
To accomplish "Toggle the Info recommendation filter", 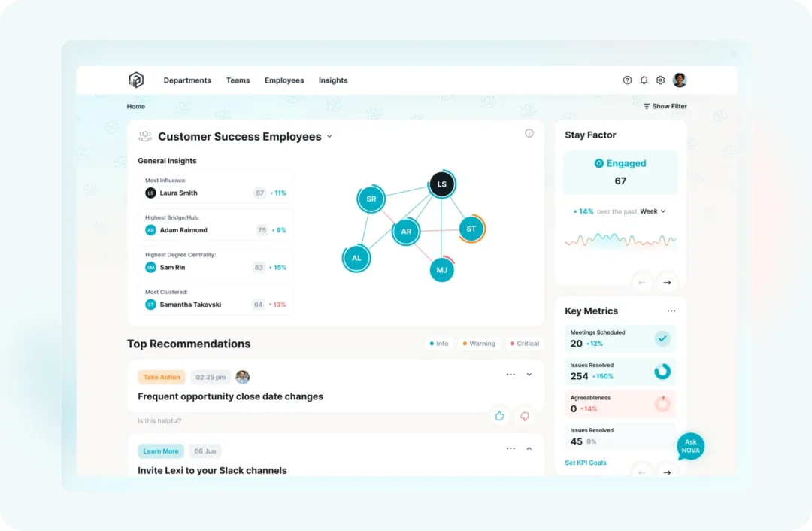I will pos(438,344).
